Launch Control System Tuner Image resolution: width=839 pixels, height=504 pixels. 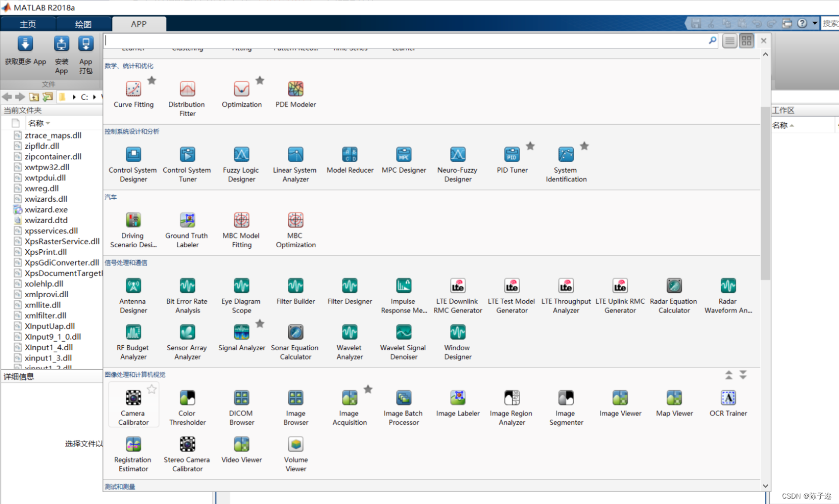tap(187, 164)
